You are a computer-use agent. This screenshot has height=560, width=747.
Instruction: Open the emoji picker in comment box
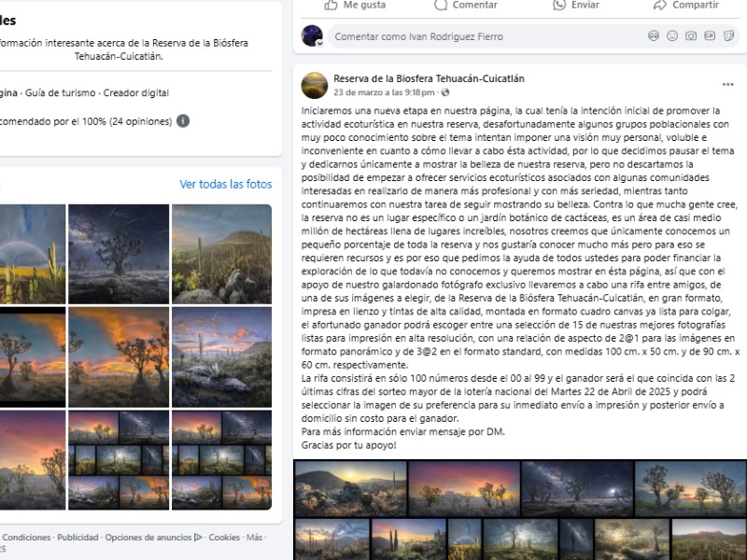click(672, 35)
